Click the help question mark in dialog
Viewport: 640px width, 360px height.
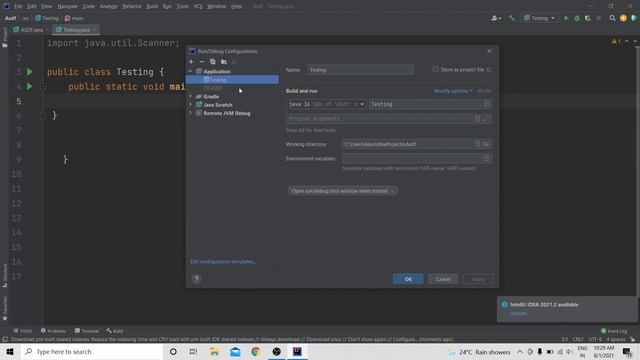[197, 279]
